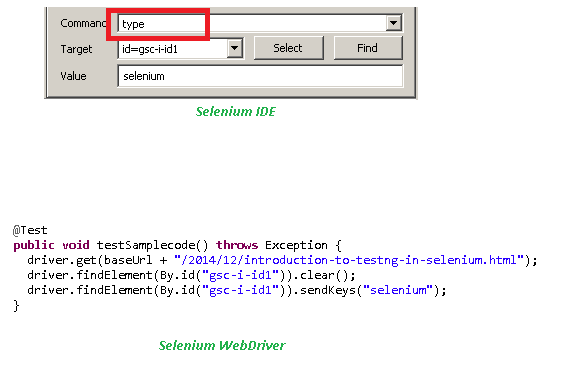Click the Select button
This screenshot has height=391, width=566.
point(288,48)
